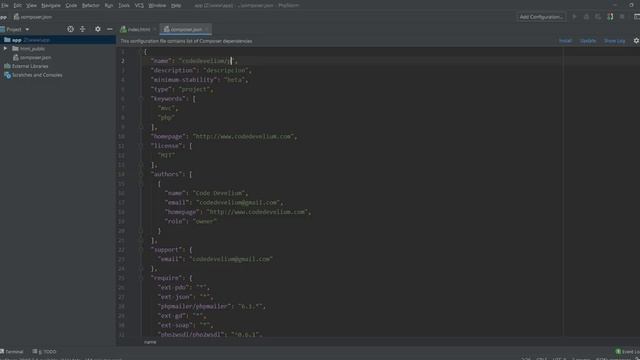Hide the Project panel with the minus icon
The height and width of the screenshot is (360, 640).
coord(109,29)
